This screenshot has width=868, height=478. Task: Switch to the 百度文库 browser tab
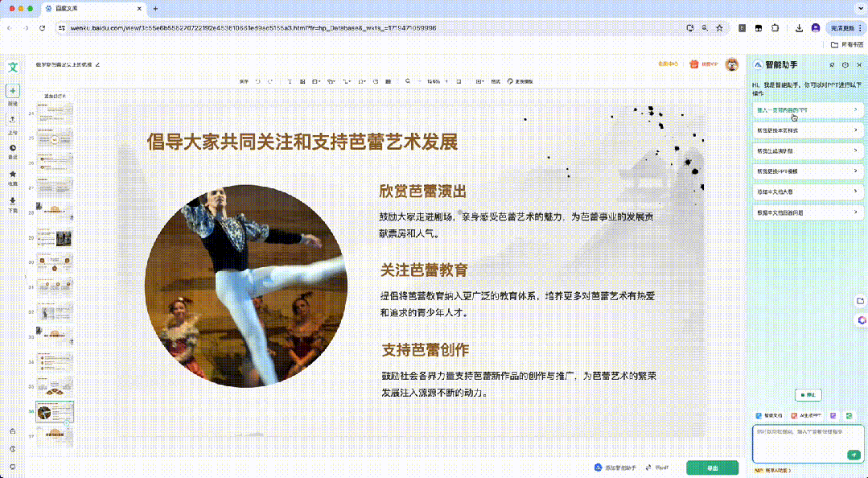pyautogui.click(x=93, y=9)
